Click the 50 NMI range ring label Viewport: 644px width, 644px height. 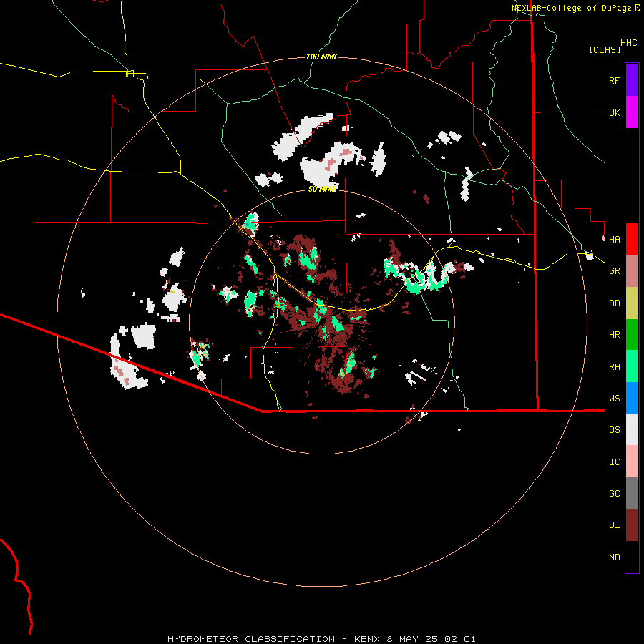(321, 189)
